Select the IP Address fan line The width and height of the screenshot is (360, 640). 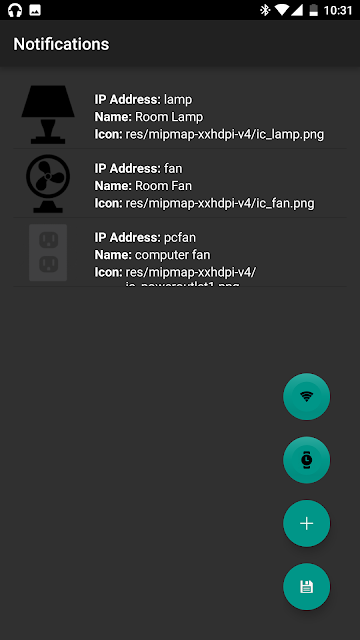(139, 169)
